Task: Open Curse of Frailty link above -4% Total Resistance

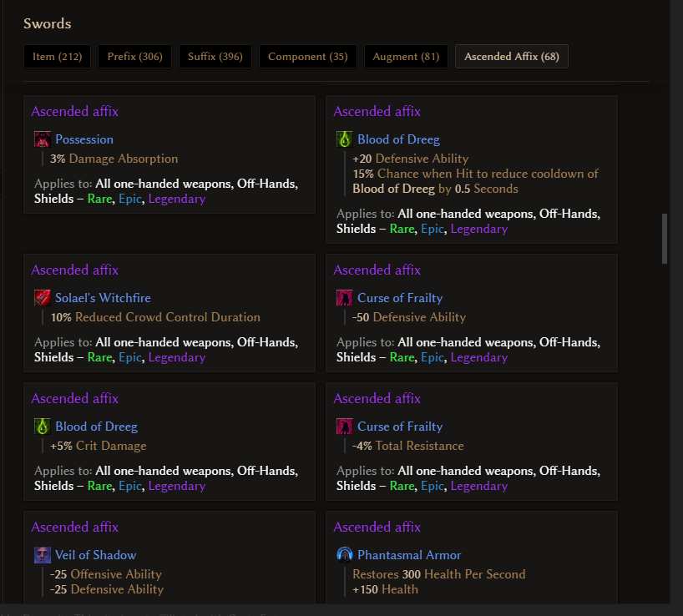Action: (x=400, y=427)
